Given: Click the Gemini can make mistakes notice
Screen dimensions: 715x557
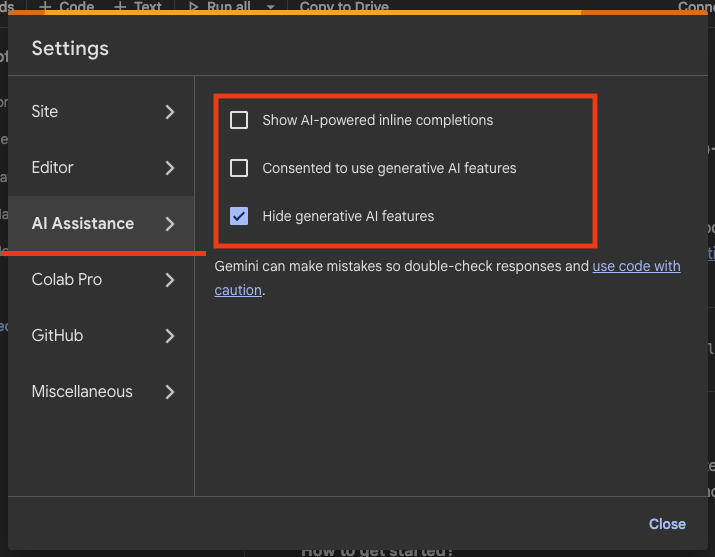Looking at the screenshot, I should (447, 278).
